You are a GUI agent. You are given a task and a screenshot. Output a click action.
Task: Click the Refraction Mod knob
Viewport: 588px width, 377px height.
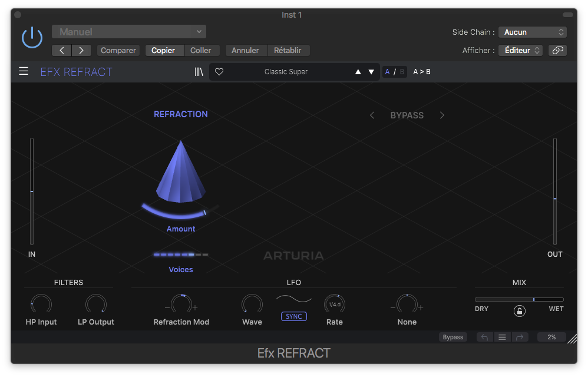point(181,304)
